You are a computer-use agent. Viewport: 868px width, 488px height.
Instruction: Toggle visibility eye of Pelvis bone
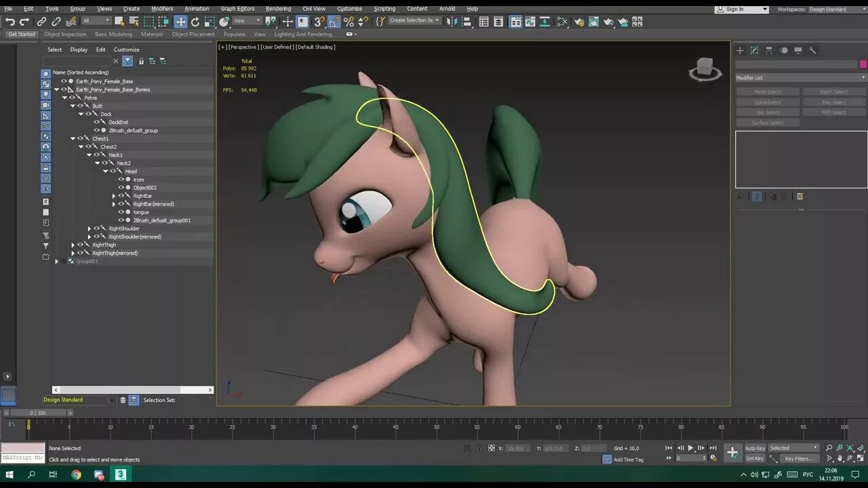point(72,98)
